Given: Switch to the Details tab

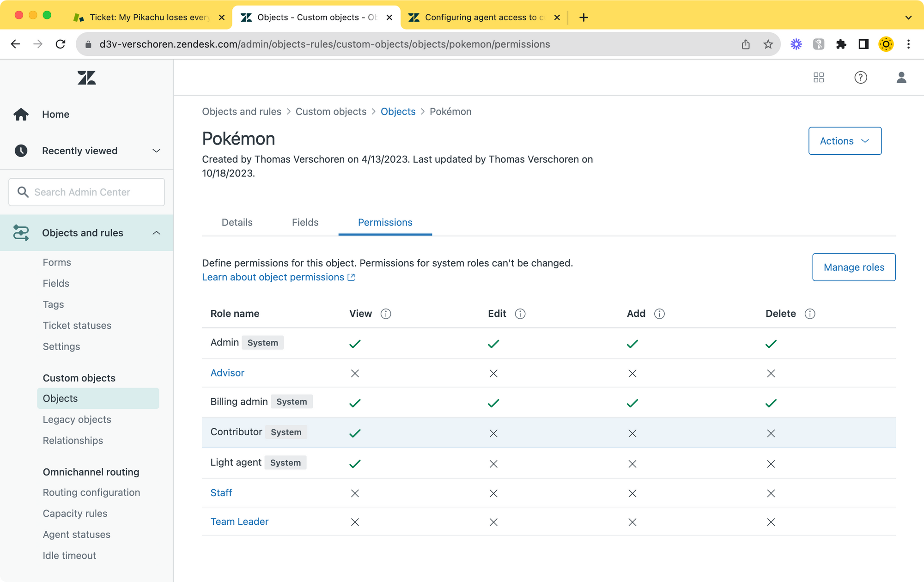Looking at the screenshot, I should 237,222.
